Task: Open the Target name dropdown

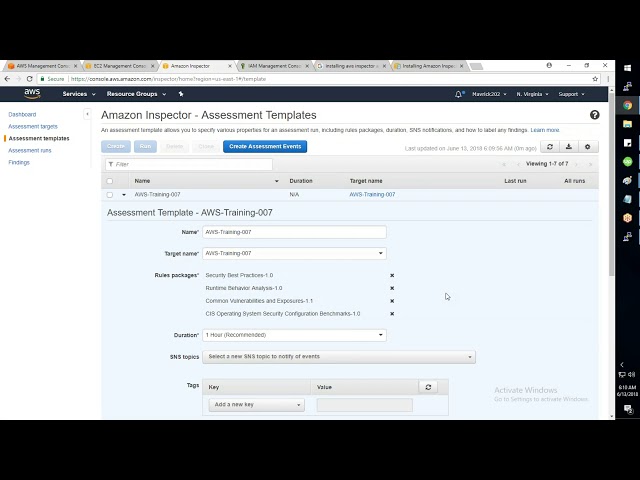Action: (x=294, y=253)
